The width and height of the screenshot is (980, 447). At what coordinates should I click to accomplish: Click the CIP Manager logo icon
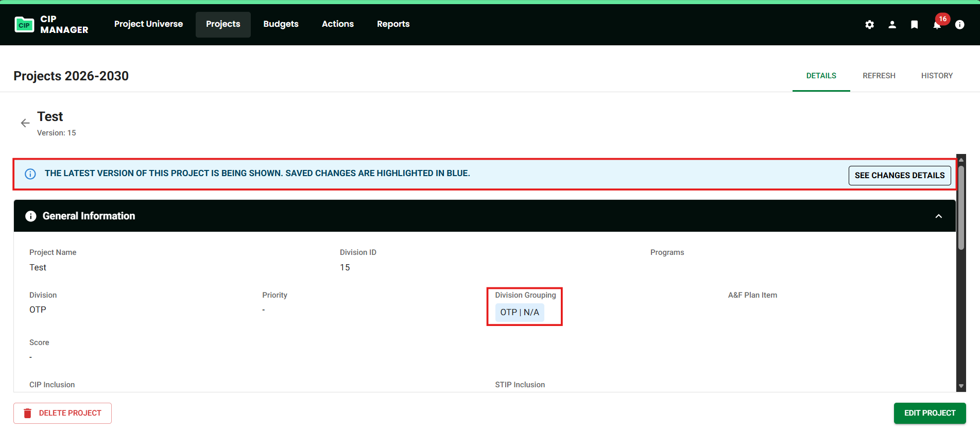[x=24, y=25]
